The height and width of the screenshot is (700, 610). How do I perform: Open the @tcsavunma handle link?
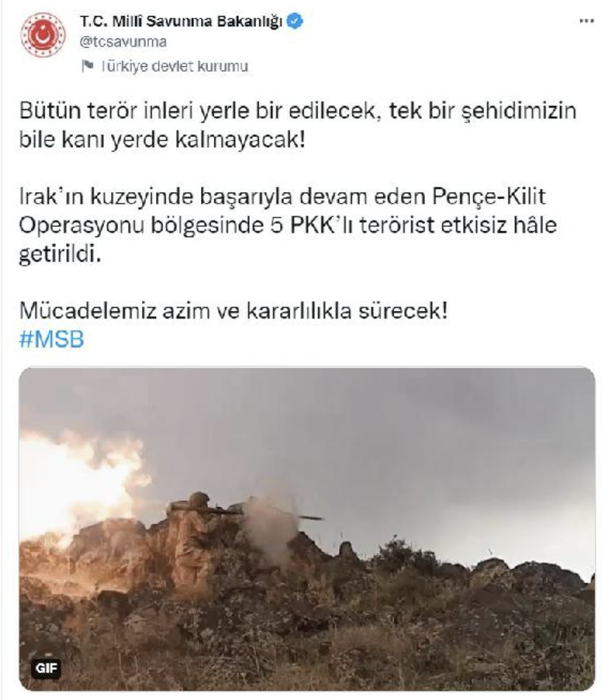point(123,42)
